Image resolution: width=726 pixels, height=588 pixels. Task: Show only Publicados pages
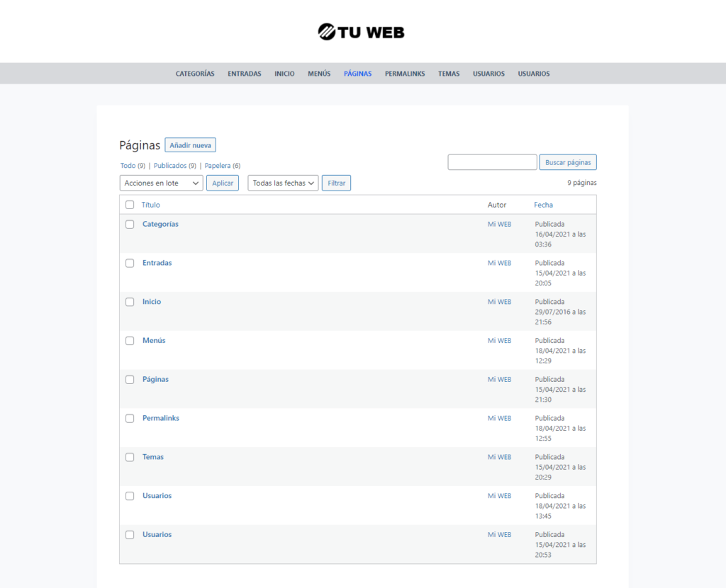click(170, 165)
